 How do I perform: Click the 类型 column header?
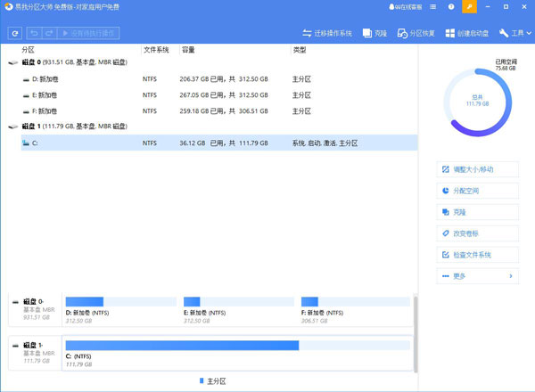[300, 50]
